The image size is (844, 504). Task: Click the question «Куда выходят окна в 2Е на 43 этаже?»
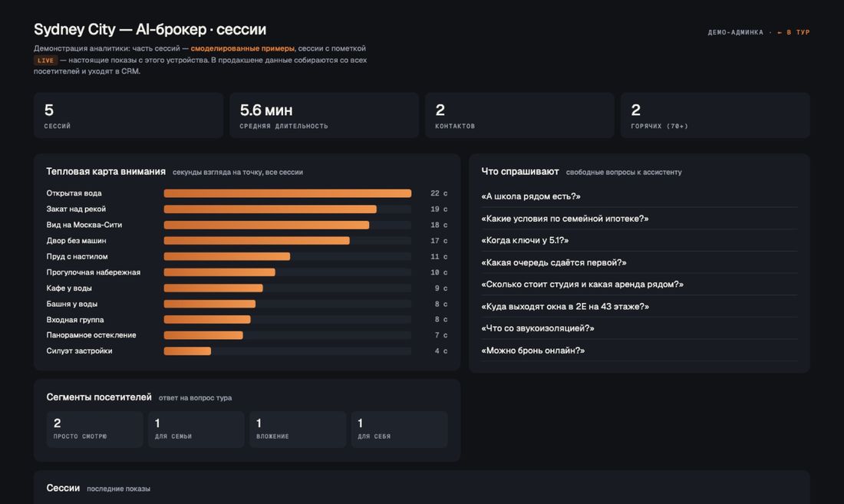pos(565,307)
